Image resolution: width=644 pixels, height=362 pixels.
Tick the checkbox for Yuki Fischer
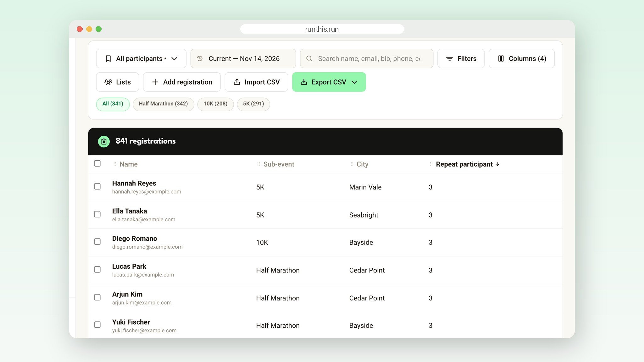click(97, 325)
